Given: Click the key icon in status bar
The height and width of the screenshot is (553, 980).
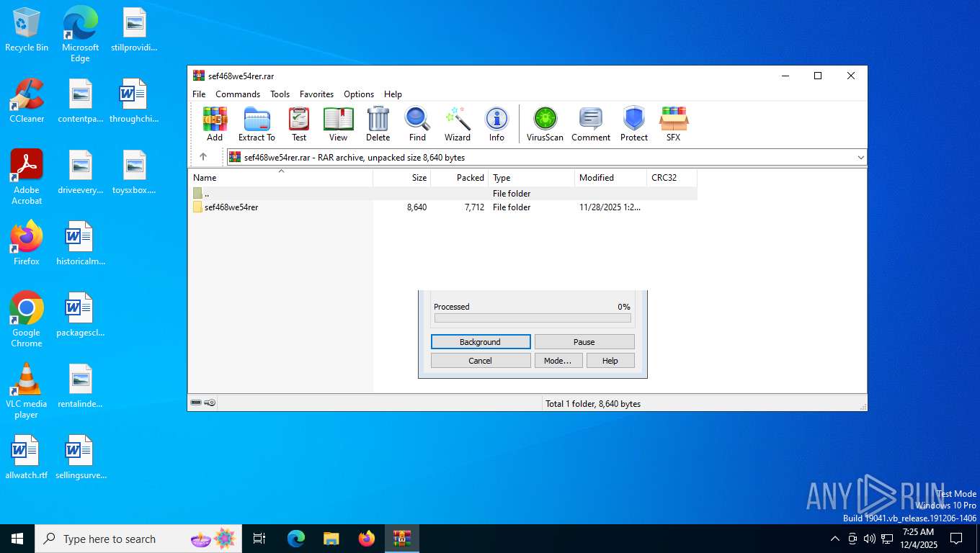Looking at the screenshot, I should pos(210,403).
